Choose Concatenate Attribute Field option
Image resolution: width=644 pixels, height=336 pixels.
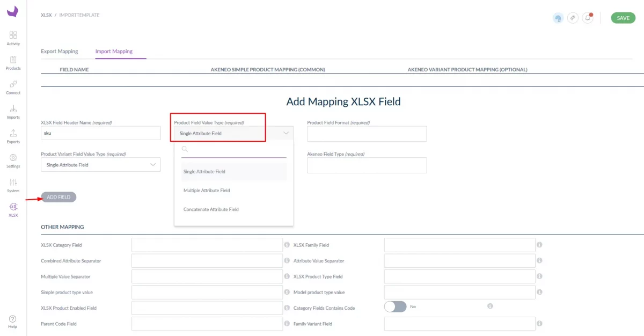(234, 209)
